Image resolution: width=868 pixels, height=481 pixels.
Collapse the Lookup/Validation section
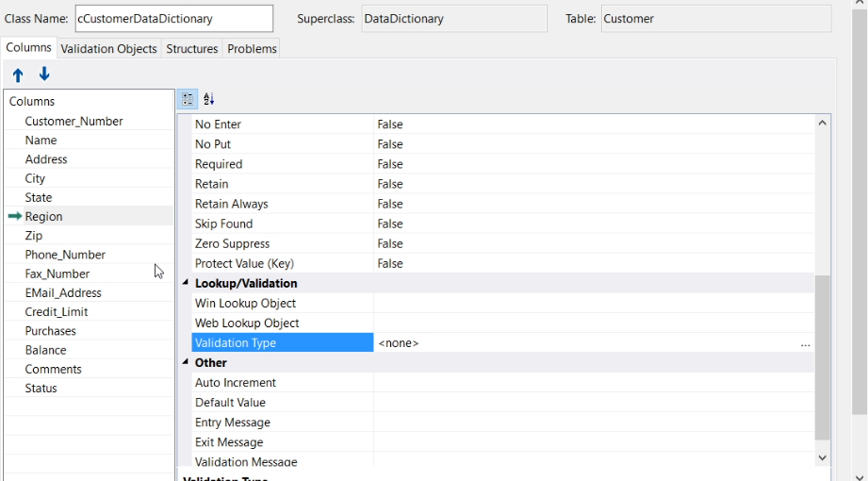[x=186, y=283]
